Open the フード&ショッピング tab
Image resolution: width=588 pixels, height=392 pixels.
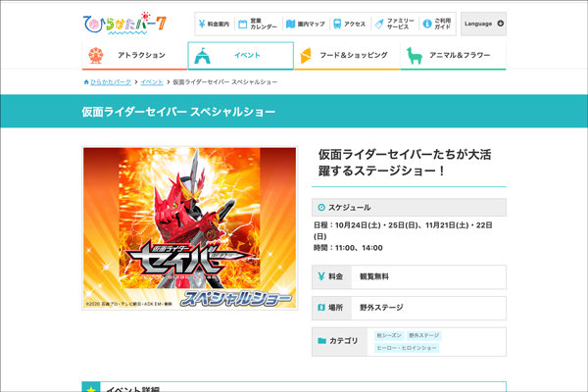[347, 56]
